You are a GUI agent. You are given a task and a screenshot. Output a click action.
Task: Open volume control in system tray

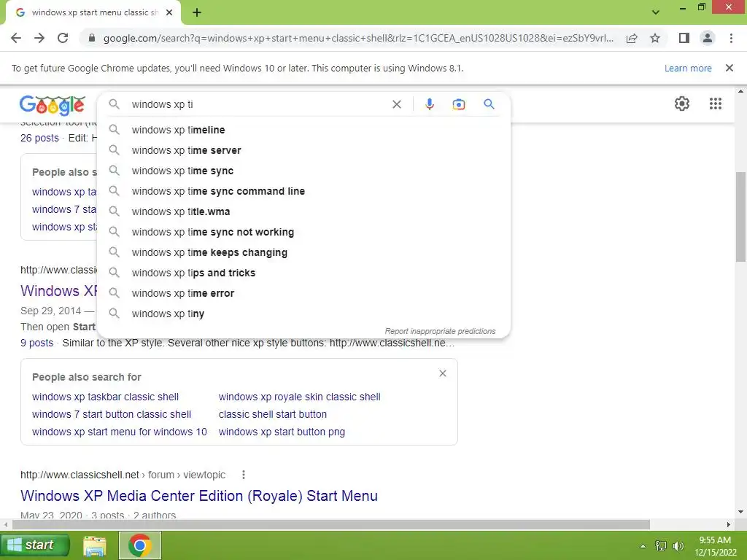tap(678, 545)
